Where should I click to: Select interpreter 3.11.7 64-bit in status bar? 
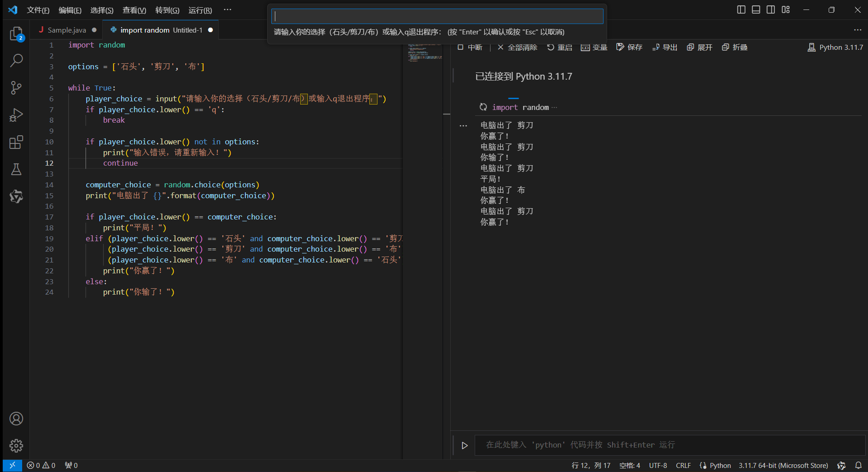pyautogui.click(x=783, y=465)
